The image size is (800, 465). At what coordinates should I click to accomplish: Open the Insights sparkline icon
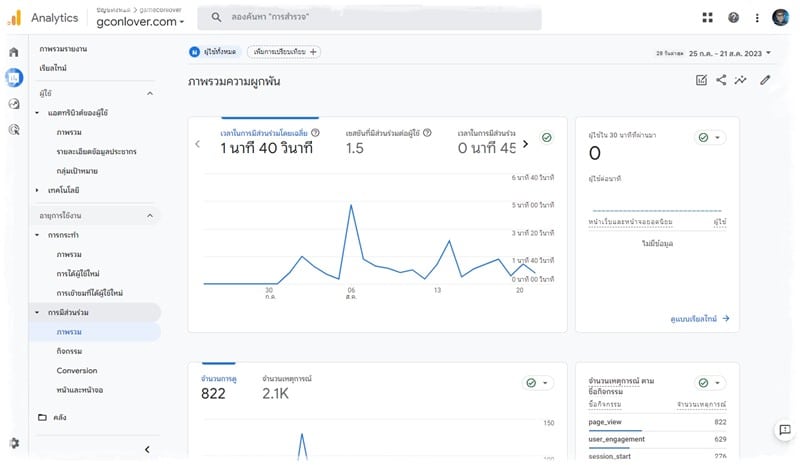(x=740, y=80)
